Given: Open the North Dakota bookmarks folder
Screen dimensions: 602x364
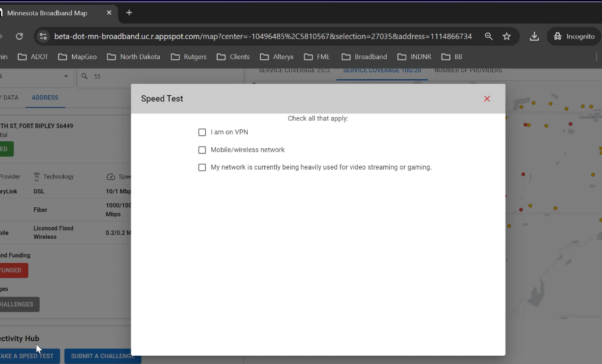Looking at the screenshot, I should 134,57.
